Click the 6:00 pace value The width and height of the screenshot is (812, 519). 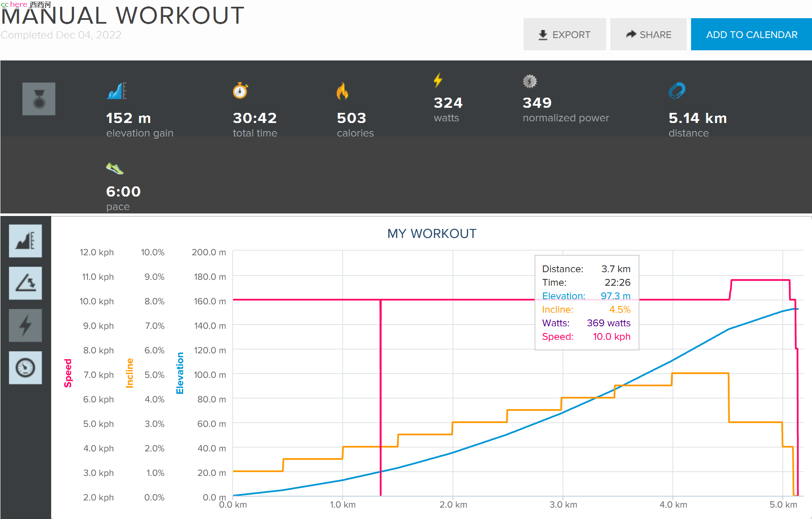point(123,191)
